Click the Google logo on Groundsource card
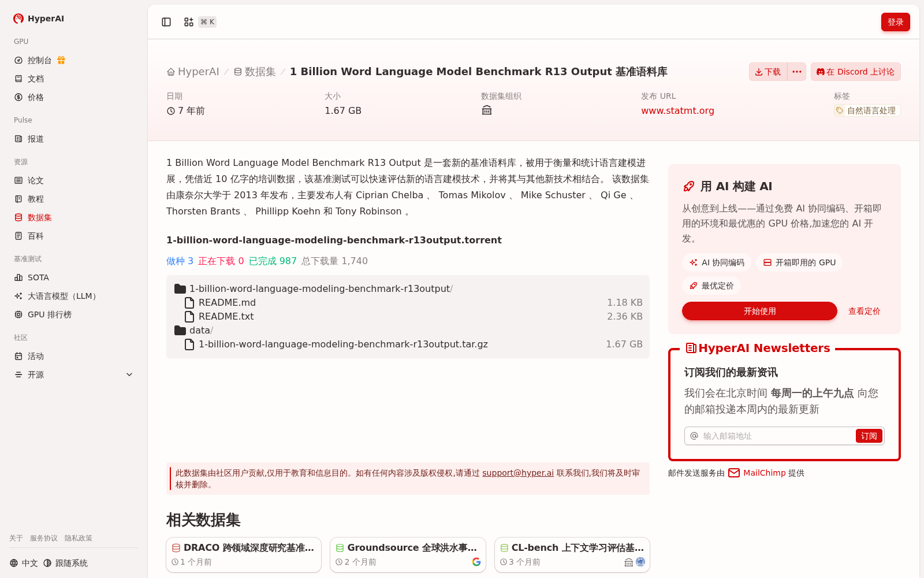 point(476,562)
